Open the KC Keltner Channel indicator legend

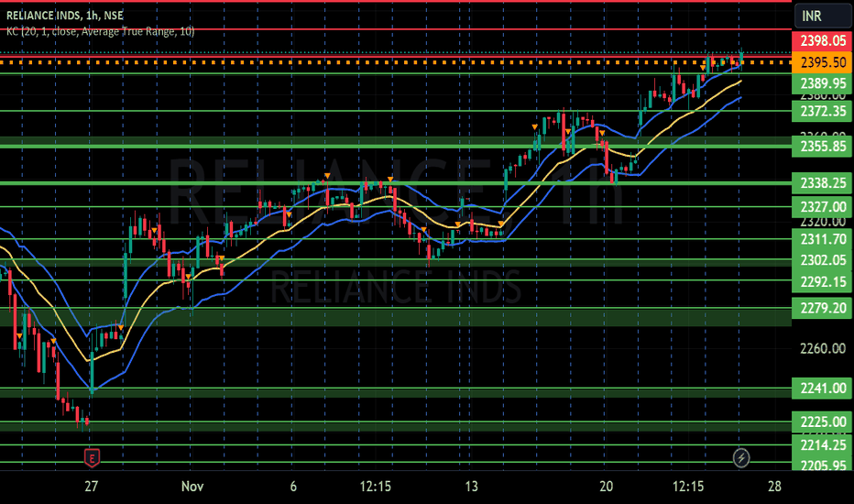tap(100, 31)
